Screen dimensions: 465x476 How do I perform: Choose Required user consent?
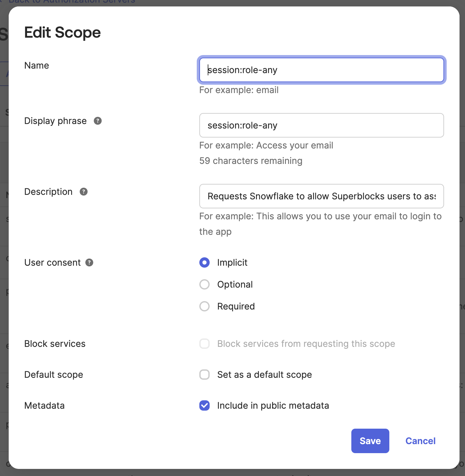[x=204, y=306]
